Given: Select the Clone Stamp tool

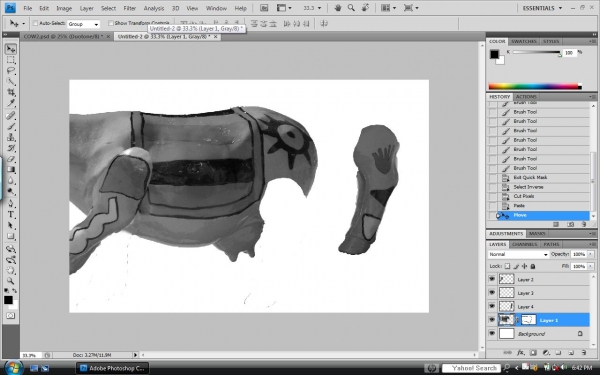Looking at the screenshot, I should pyautogui.click(x=11, y=137).
